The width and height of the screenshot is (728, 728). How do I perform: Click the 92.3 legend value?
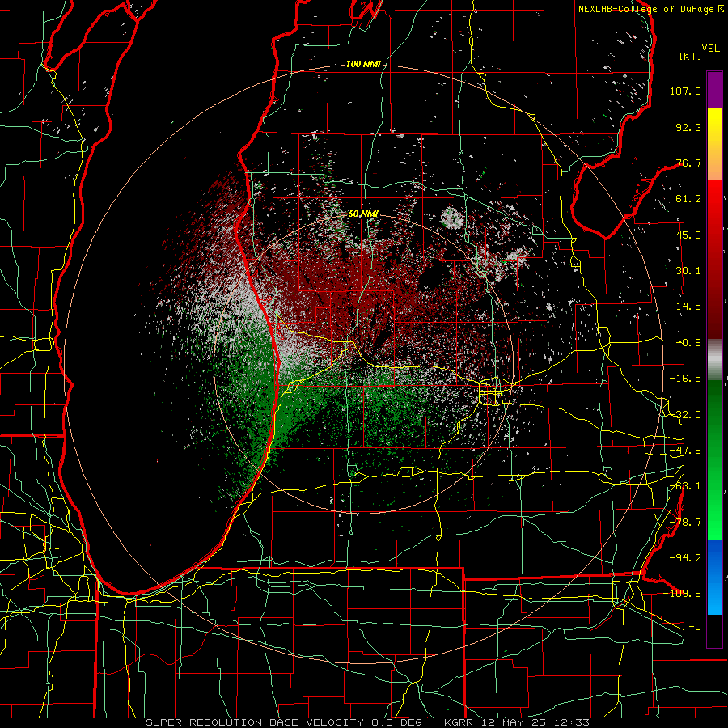point(688,127)
